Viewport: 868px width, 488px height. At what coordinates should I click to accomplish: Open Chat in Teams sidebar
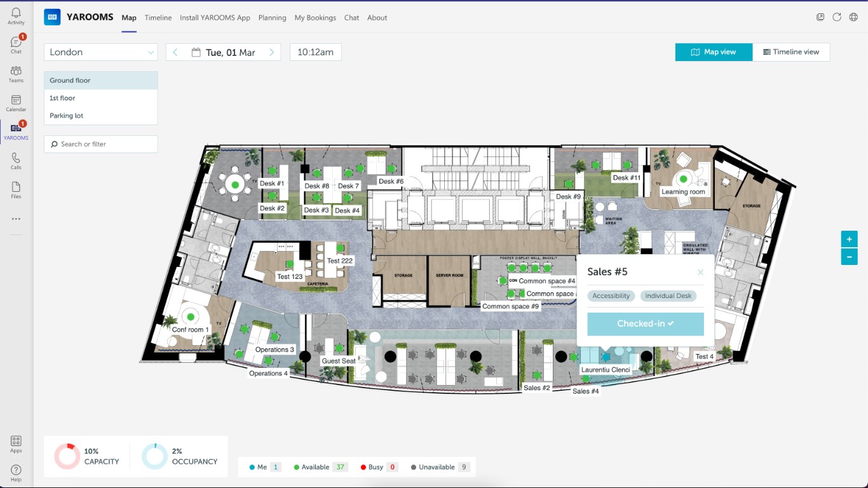pyautogui.click(x=16, y=43)
